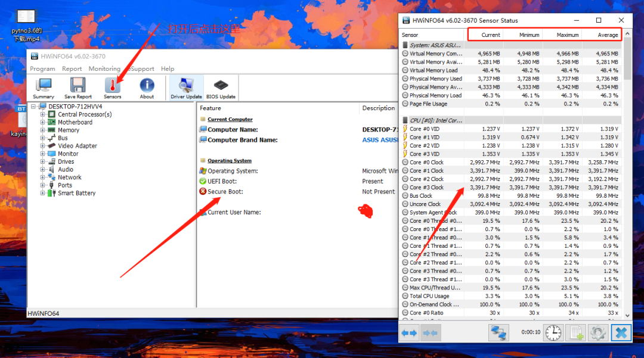644x358 pixels.
Task: Open the Summary toolbar button
Action: (x=44, y=88)
